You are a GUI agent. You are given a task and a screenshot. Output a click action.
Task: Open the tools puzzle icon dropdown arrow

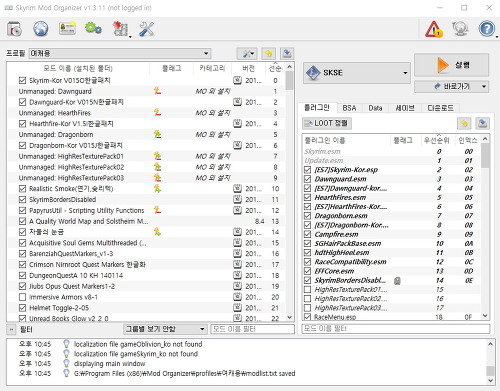(130, 36)
